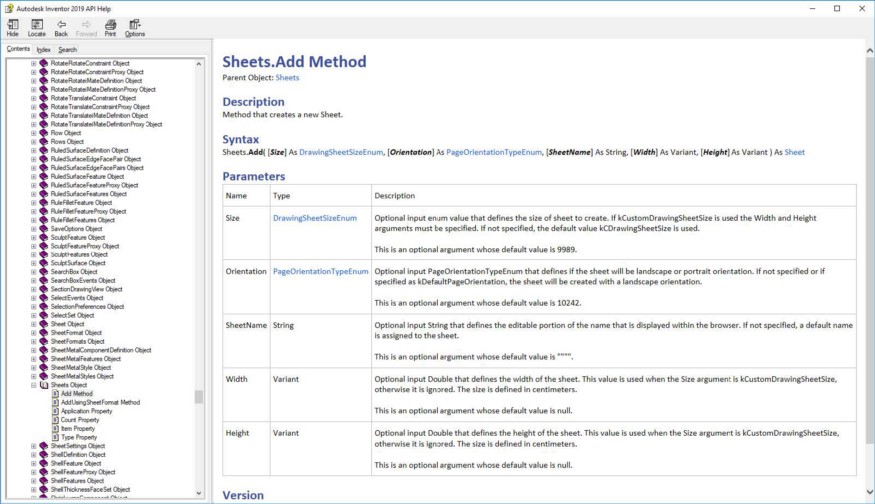This screenshot has height=504, width=875.
Task: Switch to the Index tab
Action: click(44, 50)
